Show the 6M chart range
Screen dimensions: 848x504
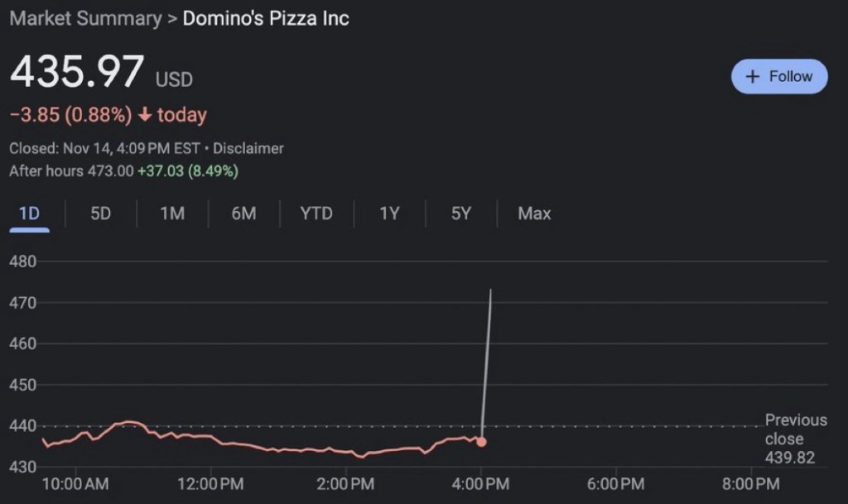243,214
